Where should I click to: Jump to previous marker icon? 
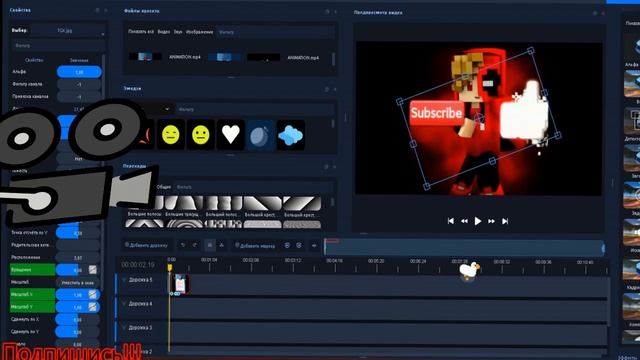pos(287,245)
